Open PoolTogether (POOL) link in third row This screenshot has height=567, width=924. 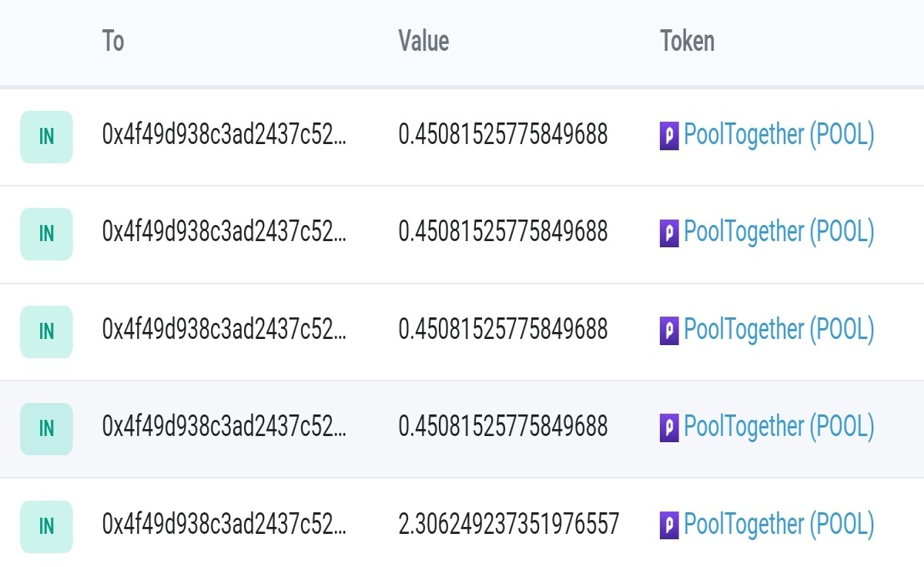779,330
